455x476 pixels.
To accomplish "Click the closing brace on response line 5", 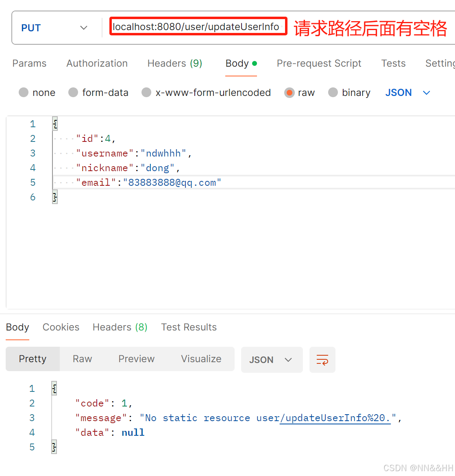I will tap(54, 447).
